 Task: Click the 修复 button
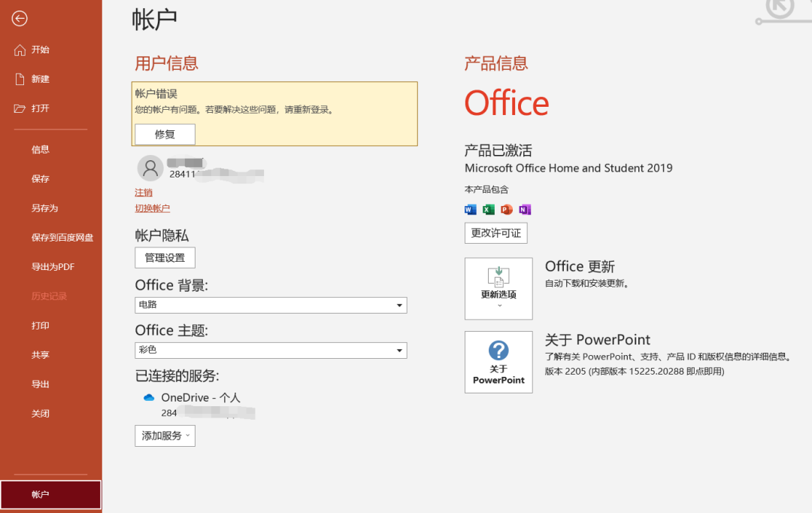[165, 134]
